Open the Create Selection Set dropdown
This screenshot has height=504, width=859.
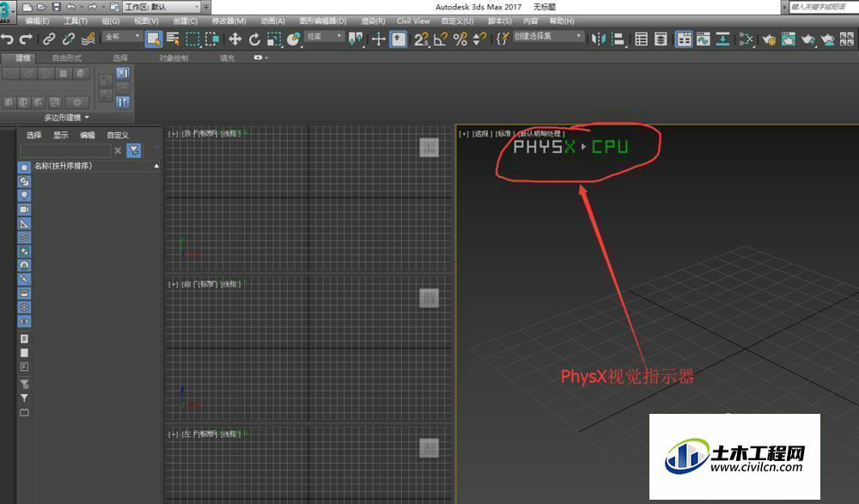coord(548,36)
